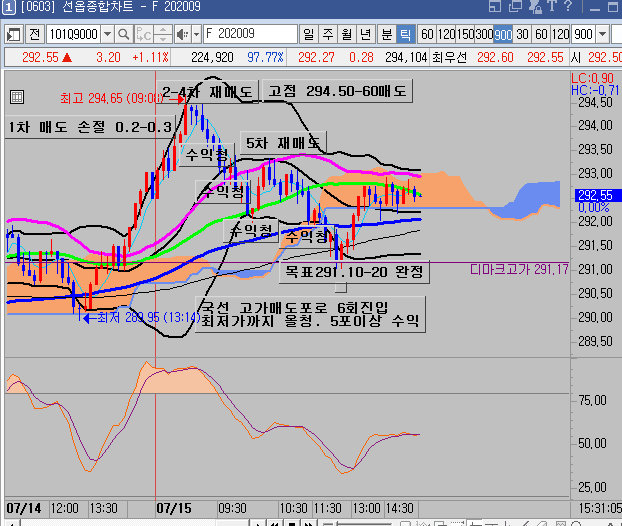This screenshot has width=622, height=526.
Task: Click the small icon left of the 전 button
Action: click(x=12, y=33)
